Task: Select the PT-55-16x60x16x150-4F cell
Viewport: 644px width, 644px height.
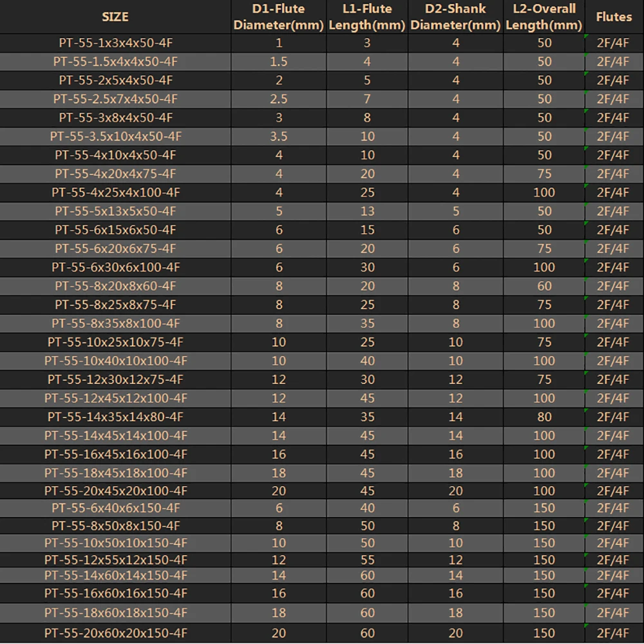Action: coord(115,593)
